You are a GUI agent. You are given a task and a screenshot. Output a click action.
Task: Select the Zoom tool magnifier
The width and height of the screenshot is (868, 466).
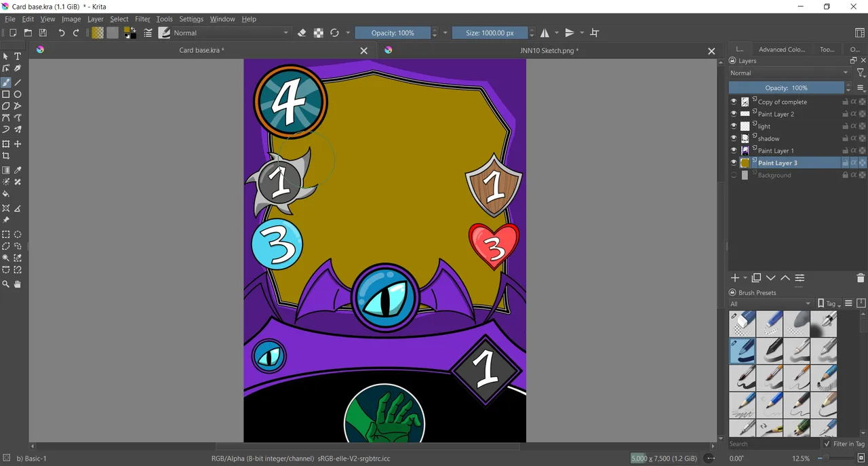pyautogui.click(x=6, y=284)
